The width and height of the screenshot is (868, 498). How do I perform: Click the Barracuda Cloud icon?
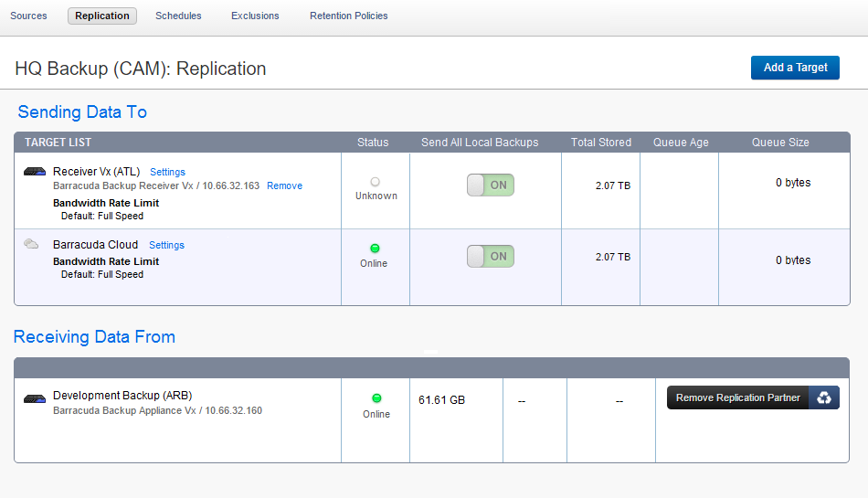(31, 244)
